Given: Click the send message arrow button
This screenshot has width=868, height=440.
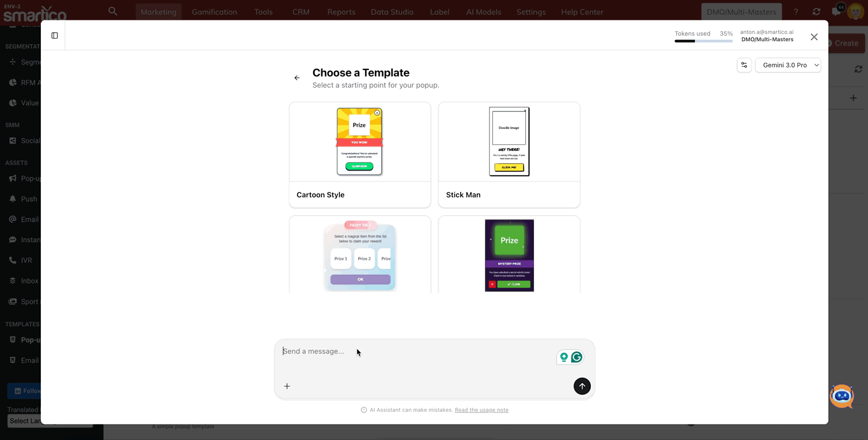Looking at the screenshot, I should pos(582,386).
